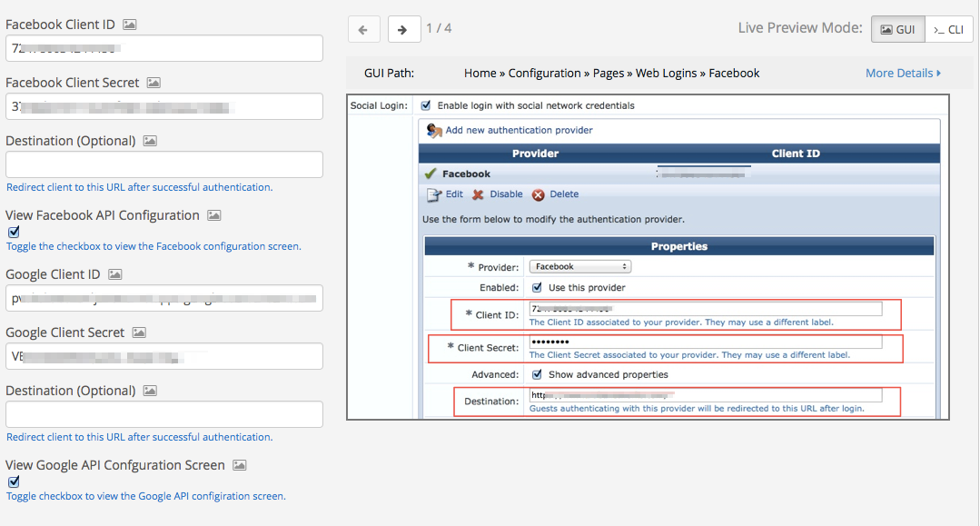Image resolution: width=980 pixels, height=526 pixels.
Task: Click the GUI Path breadcrumb text
Action: (611, 74)
